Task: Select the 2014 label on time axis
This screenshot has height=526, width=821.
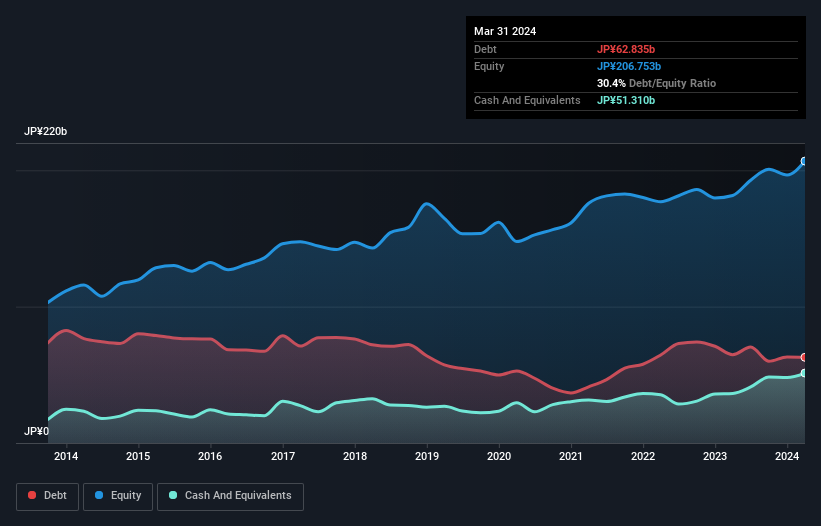Action: coord(66,457)
